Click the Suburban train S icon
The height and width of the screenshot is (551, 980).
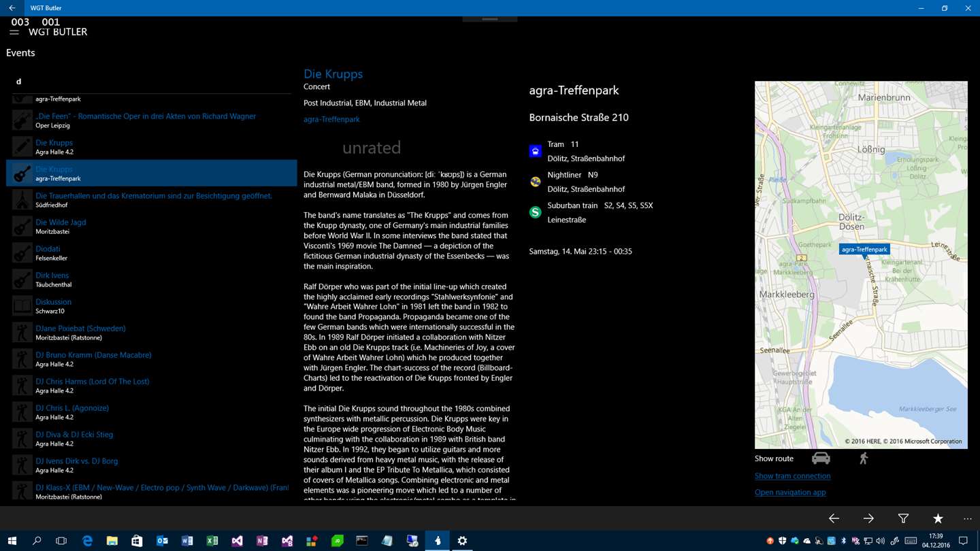coord(536,212)
